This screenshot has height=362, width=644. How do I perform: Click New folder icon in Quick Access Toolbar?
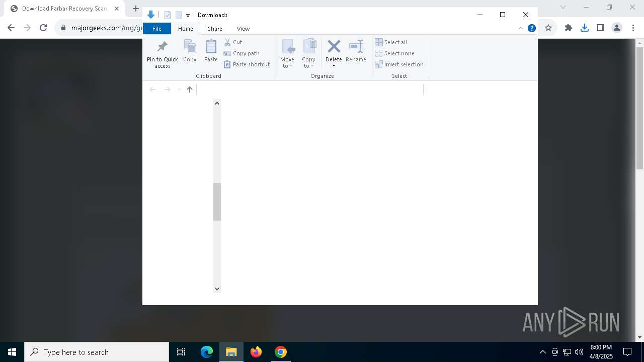tap(179, 15)
